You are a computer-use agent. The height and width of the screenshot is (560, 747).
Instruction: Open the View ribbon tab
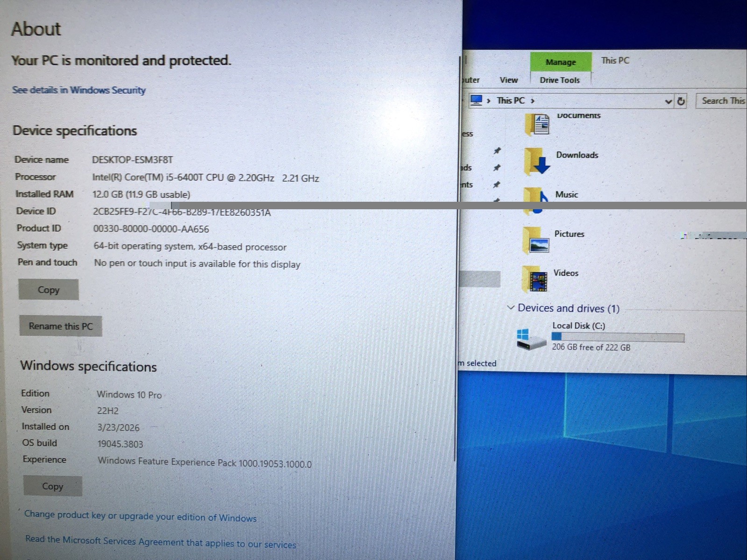pos(509,80)
